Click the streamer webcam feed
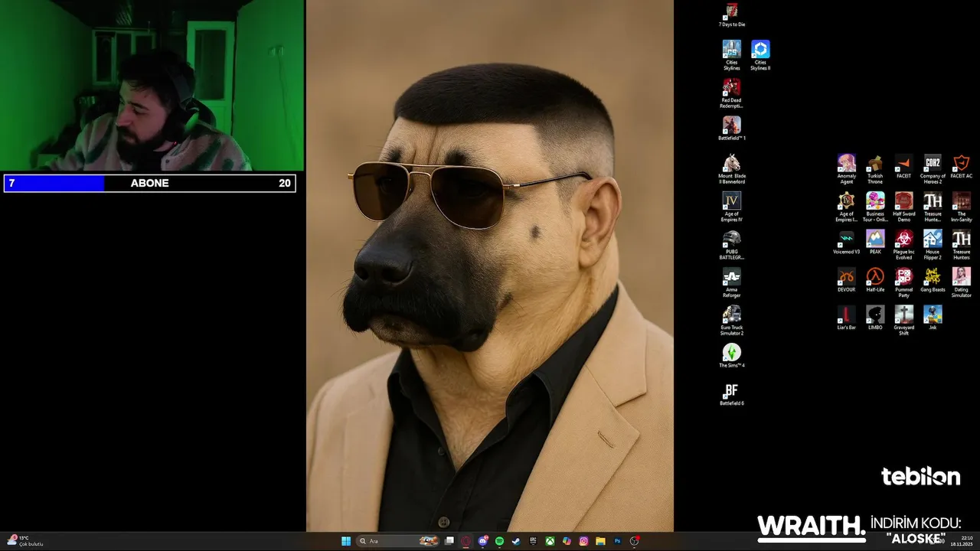Screen dimensions: 980x551 coord(152,85)
